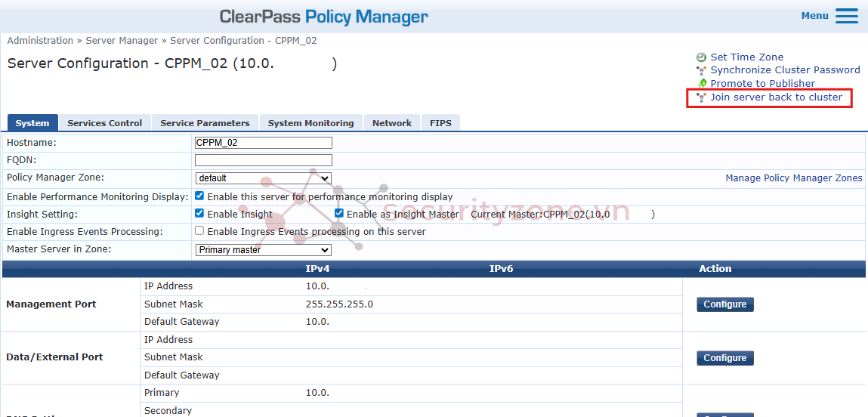Click the FQDN input field
The image size is (868, 417).
tap(263, 160)
